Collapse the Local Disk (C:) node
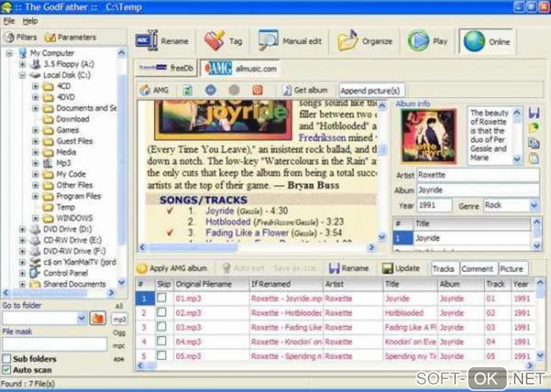 click(x=23, y=75)
